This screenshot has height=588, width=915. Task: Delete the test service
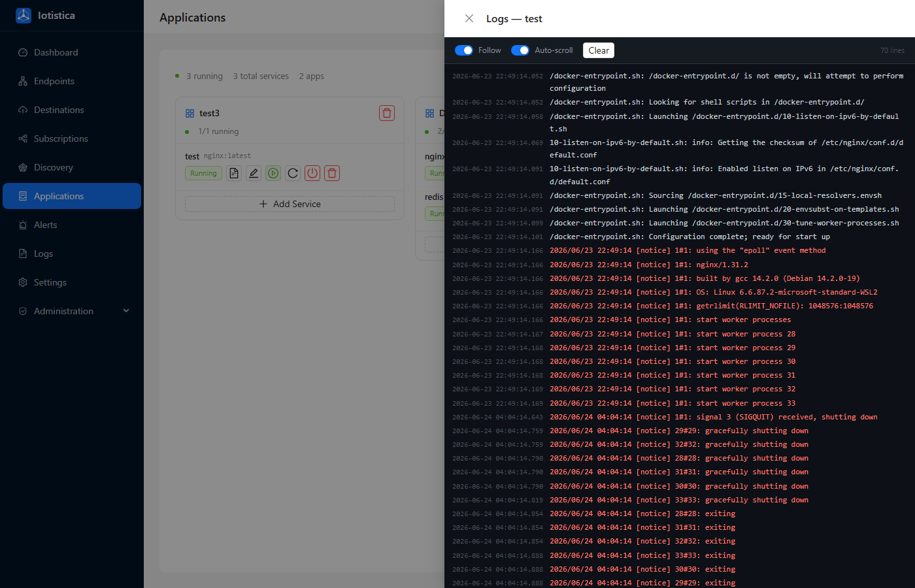tap(332, 173)
